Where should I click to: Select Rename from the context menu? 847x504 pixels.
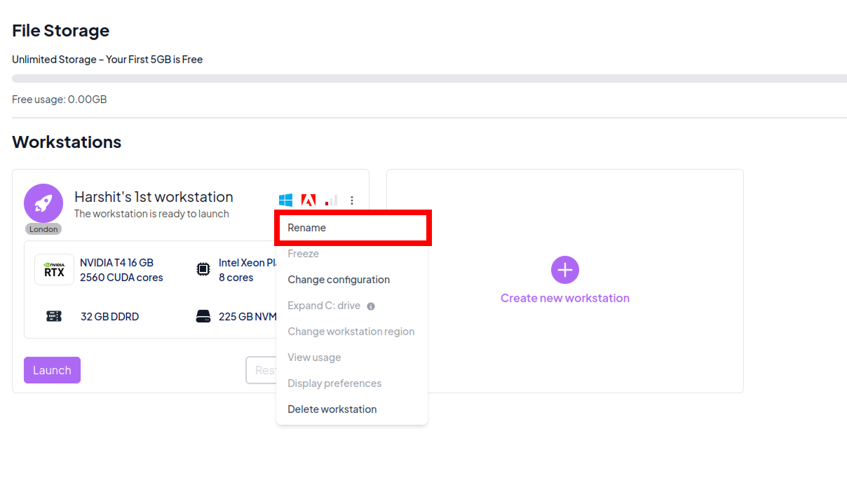[307, 228]
